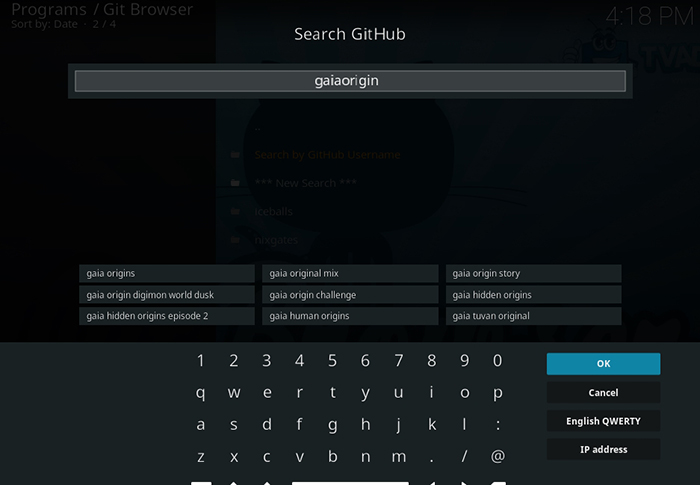Tap the letter b key
700x485 pixels.
click(333, 456)
